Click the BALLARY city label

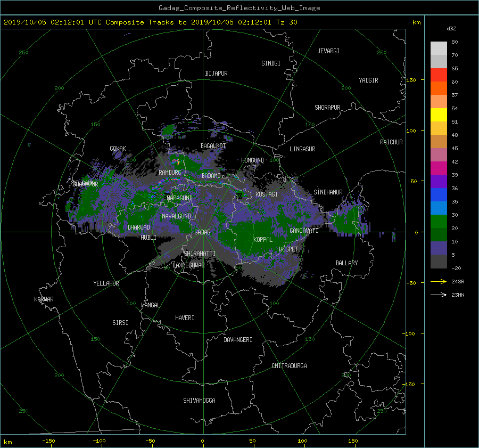click(x=346, y=263)
